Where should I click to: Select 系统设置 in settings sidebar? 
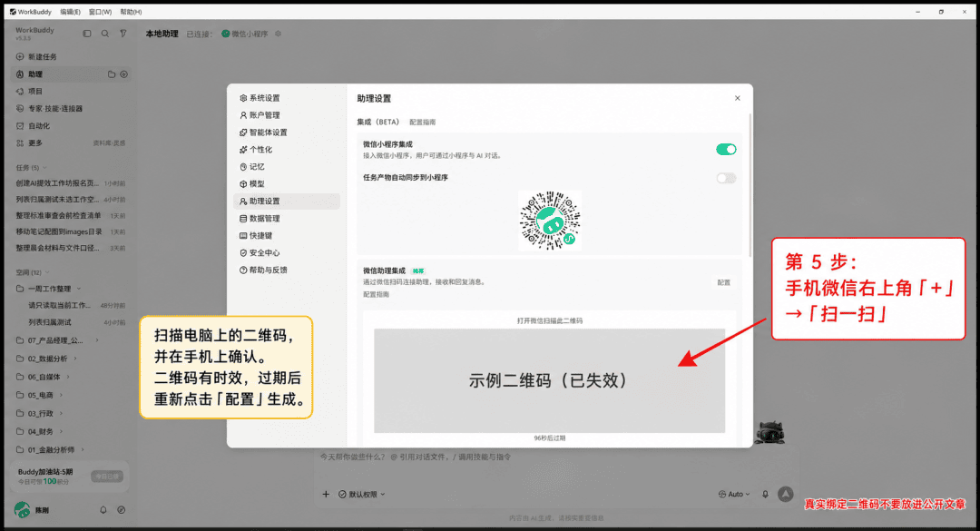point(287,98)
